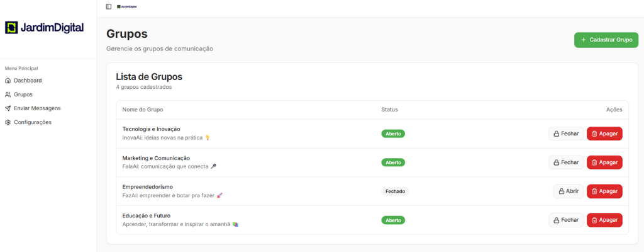This screenshot has height=252, width=644.
Task: Close the Educação e Futuro group
Action: [x=566, y=220]
